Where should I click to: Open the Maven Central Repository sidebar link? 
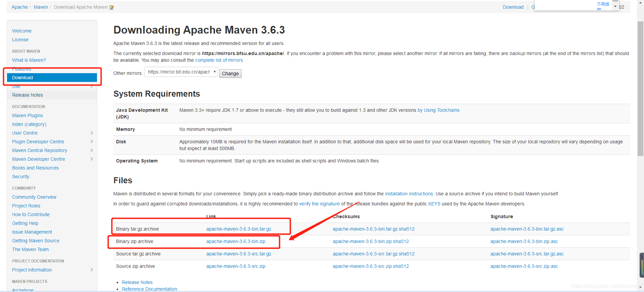pyautogui.click(x=40, y=150)
